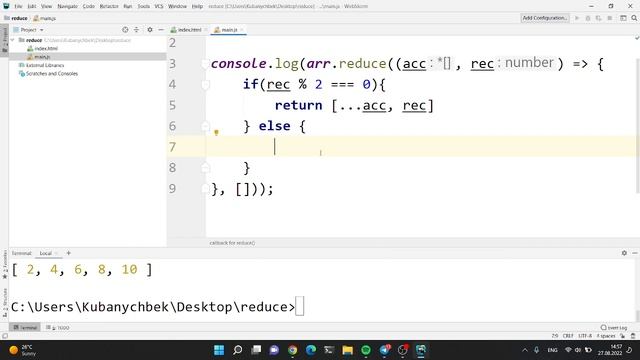
Task: Toggle the TODO tool window button
Action: pyautogui.click(x=58, y=327)
